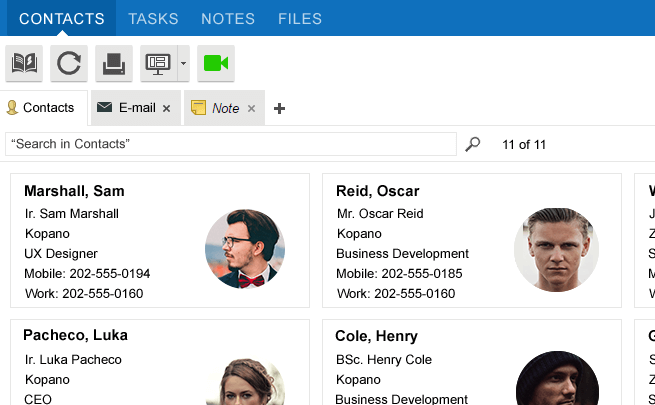Click the switch view monitor icon
The height and width of the screenshot is (405, 655).
tap(158, 63)
